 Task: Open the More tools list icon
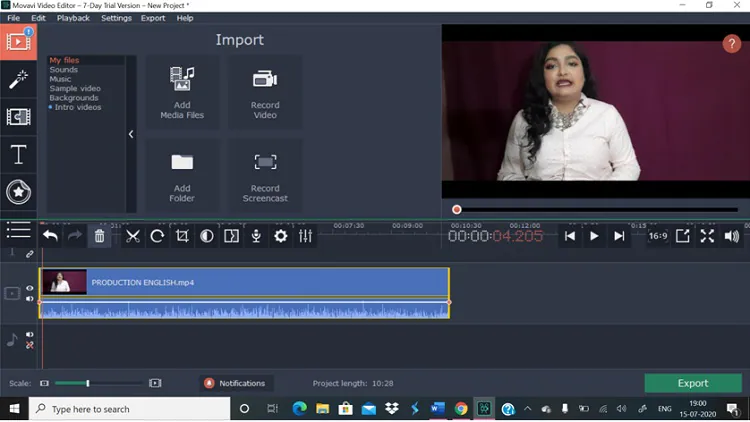pos(18,230)
